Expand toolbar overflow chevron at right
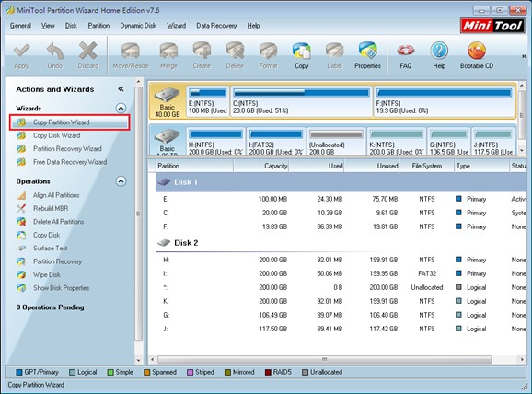 click(525, 56)
